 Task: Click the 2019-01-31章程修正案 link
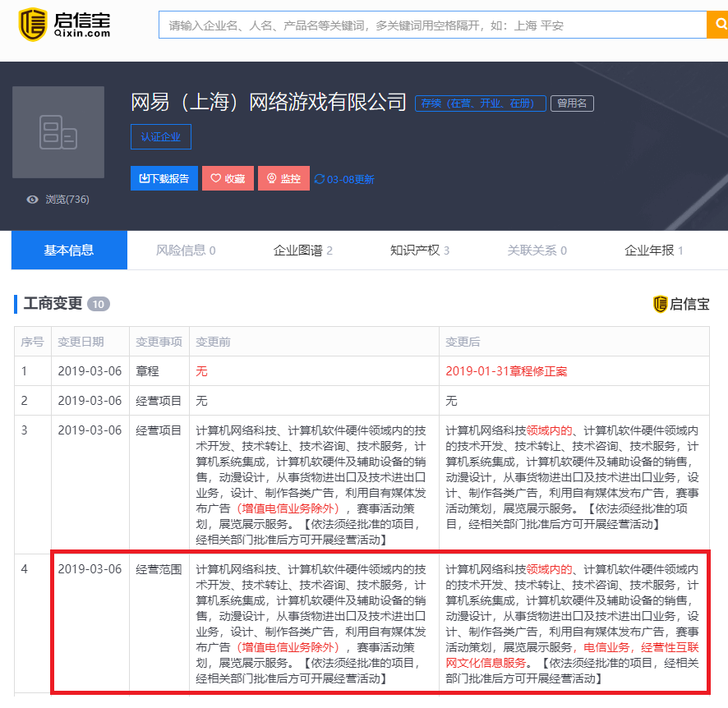click(506, 371)
